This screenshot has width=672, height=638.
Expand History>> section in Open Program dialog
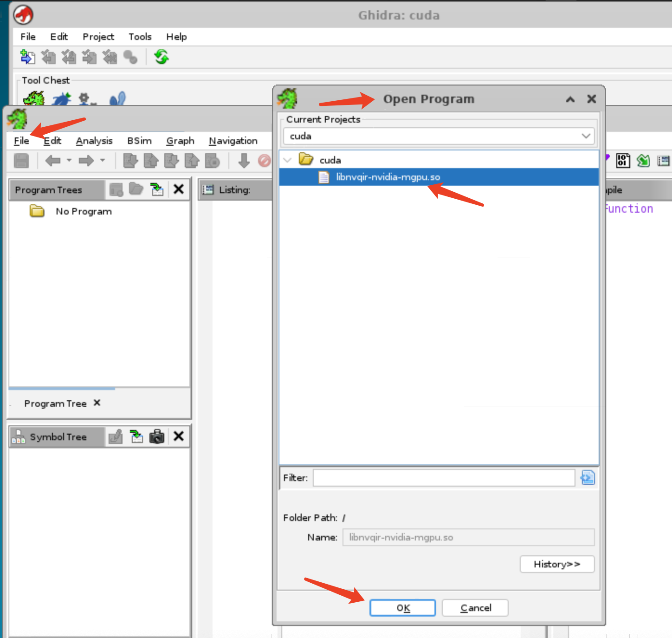point(557,564)
